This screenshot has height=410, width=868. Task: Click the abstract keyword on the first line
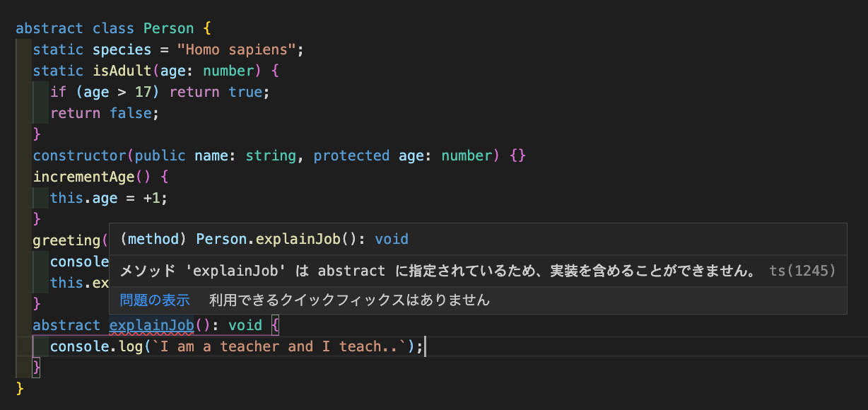pos(49,28)
